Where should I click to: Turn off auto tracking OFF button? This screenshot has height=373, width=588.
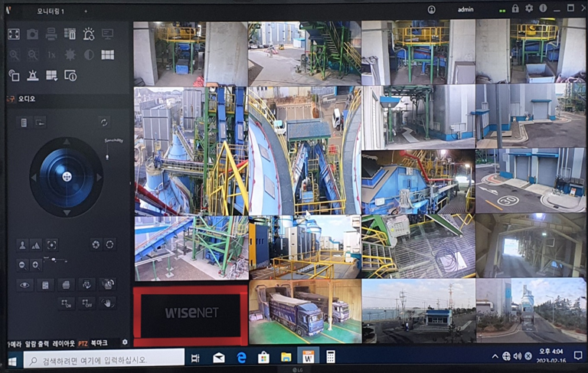click(87, 303)
